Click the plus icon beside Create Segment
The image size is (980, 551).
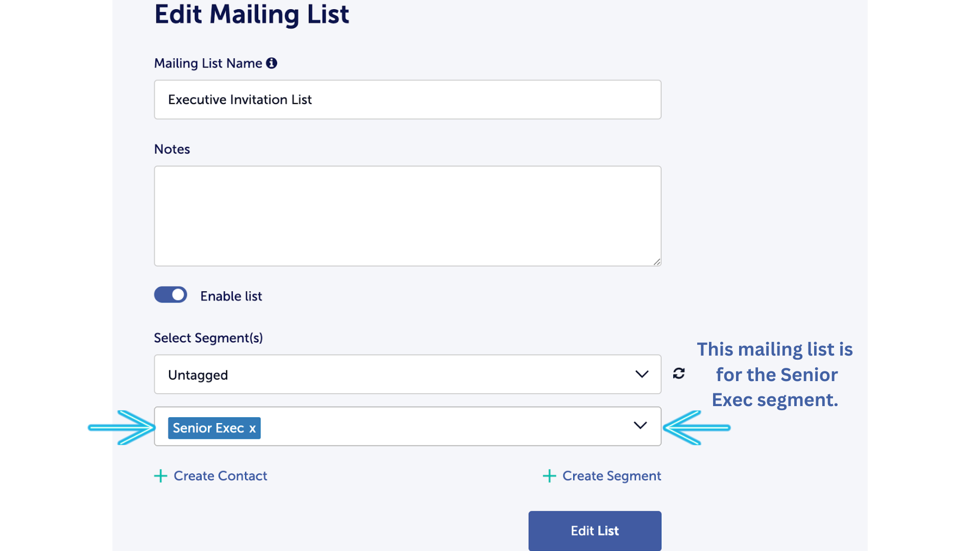pyautogui.click(x=549, y=476)
